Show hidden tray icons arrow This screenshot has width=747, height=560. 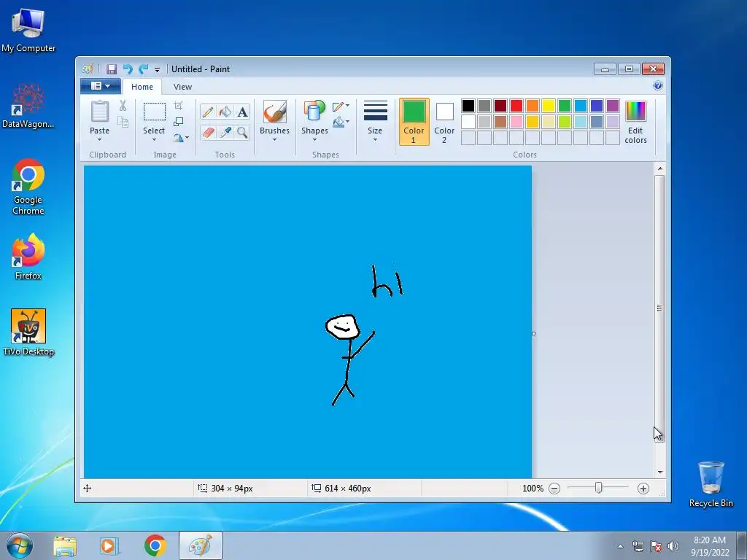click(620, 546)
